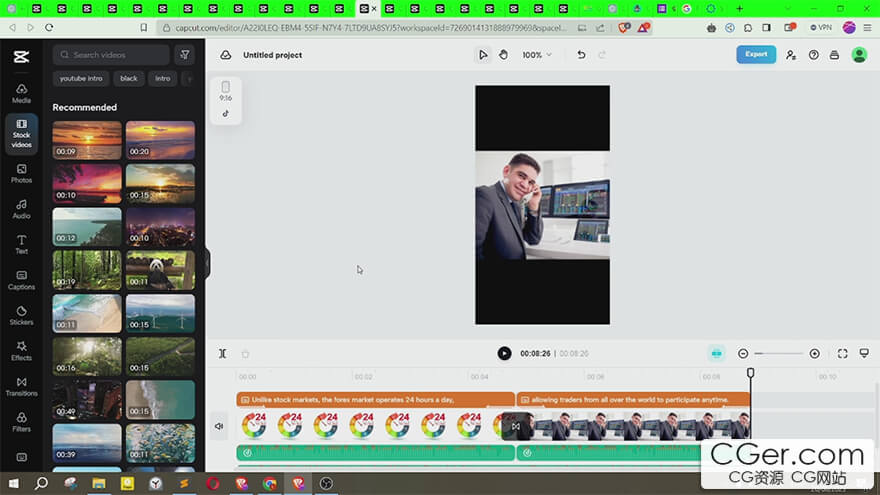
Task: Select the 00:11 panda stock video
Action: tap(160, 270)
